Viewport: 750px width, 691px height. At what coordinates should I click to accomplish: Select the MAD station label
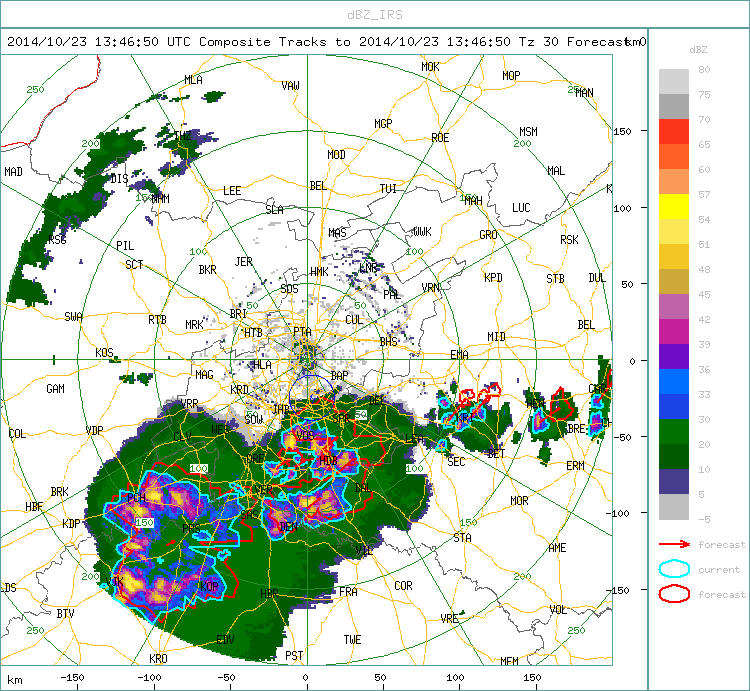(x=13, y=172)
